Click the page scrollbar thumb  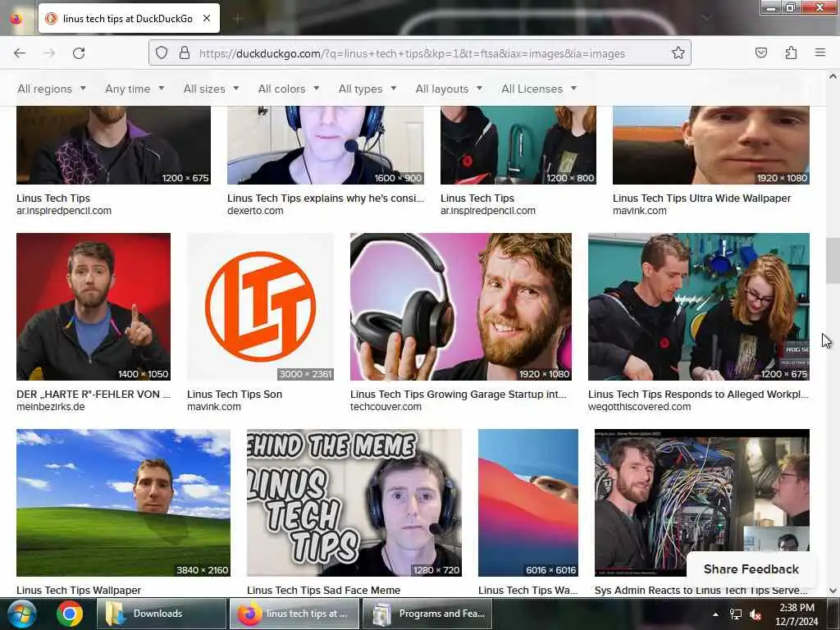point(833,261)
